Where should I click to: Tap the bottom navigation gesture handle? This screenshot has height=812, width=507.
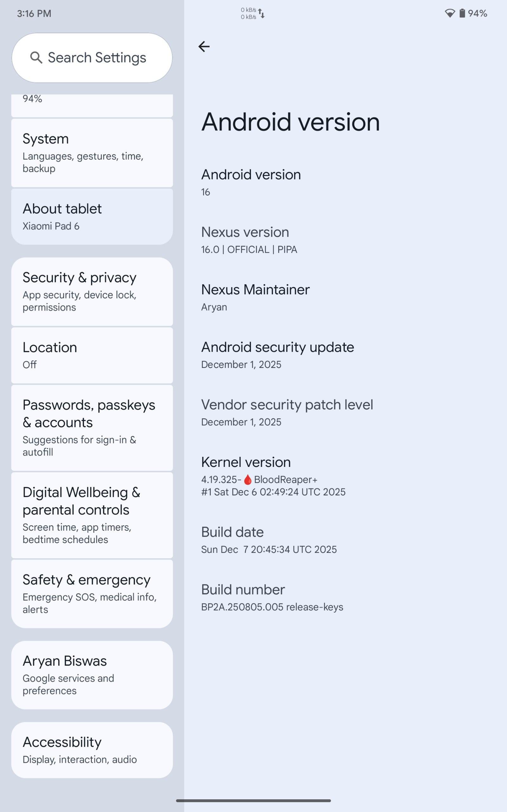(253, 801)
